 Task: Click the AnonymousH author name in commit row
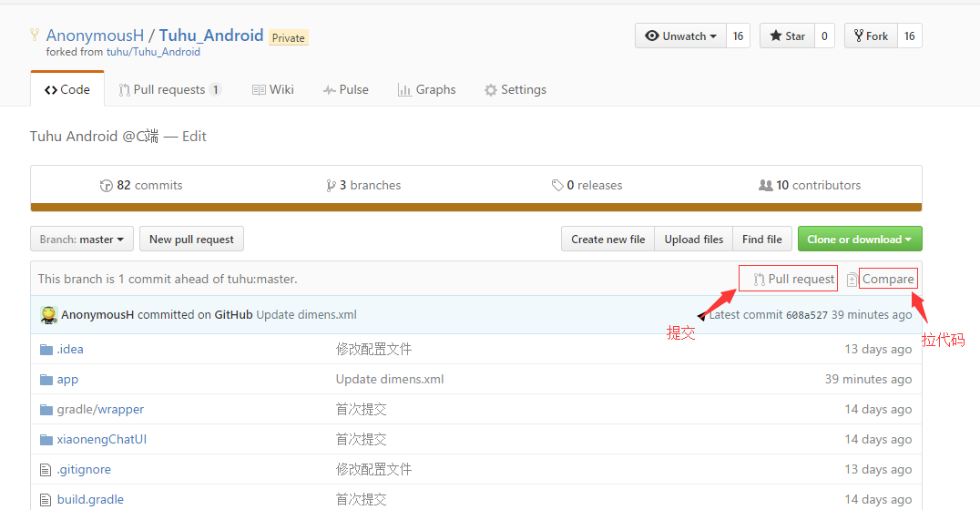97,315
